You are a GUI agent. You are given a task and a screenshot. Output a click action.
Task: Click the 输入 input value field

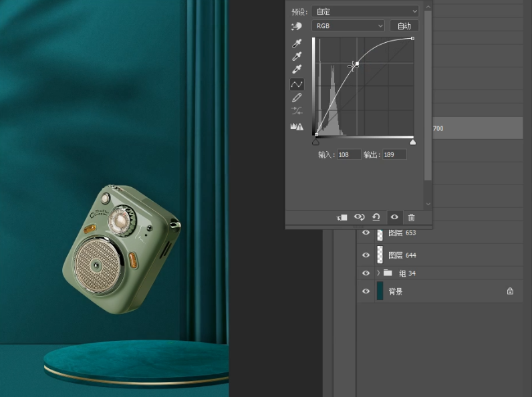[349, 155]
